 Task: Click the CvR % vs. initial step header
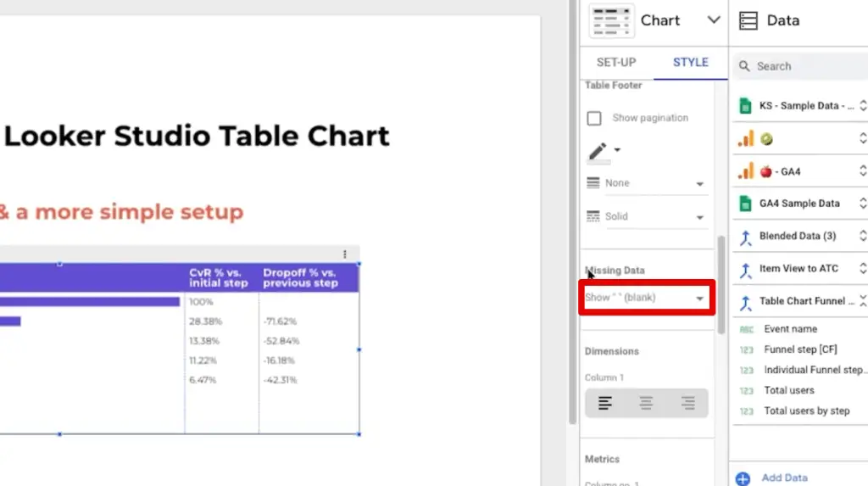pyautogui.click(x=218, y=277)
